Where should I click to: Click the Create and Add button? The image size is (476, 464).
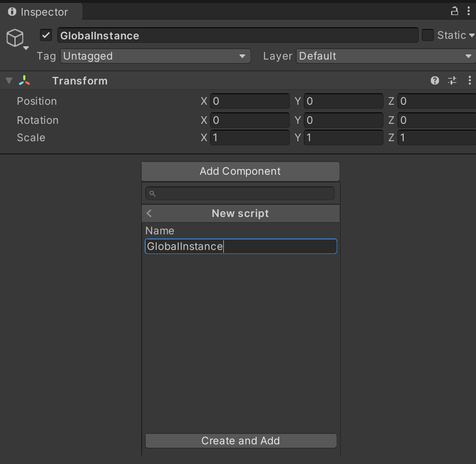(241, 441)
